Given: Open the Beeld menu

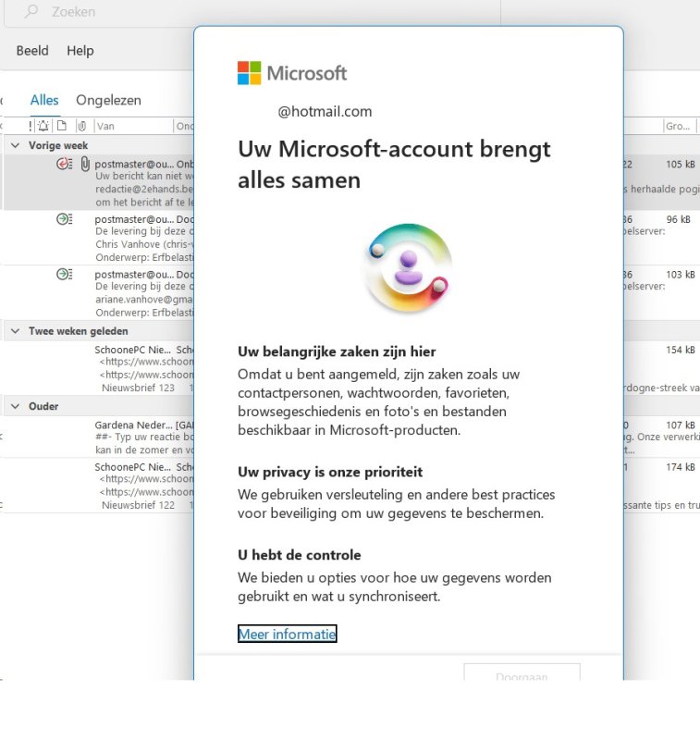Looking at the screenshot, I should click(32, 51).
